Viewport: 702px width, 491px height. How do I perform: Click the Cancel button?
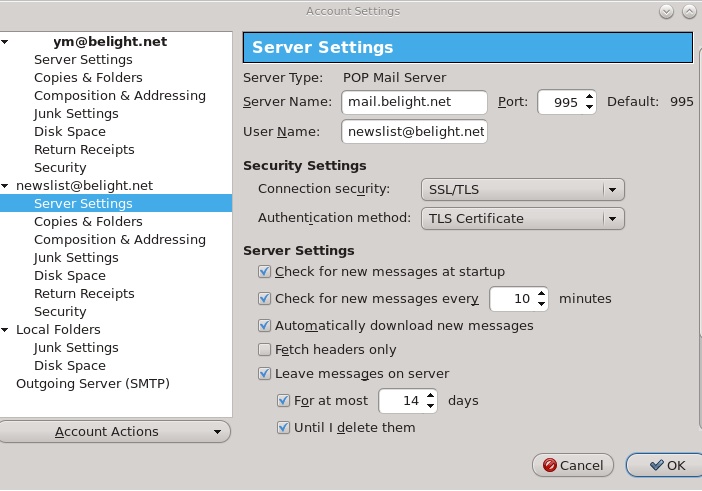click(573, 465)
